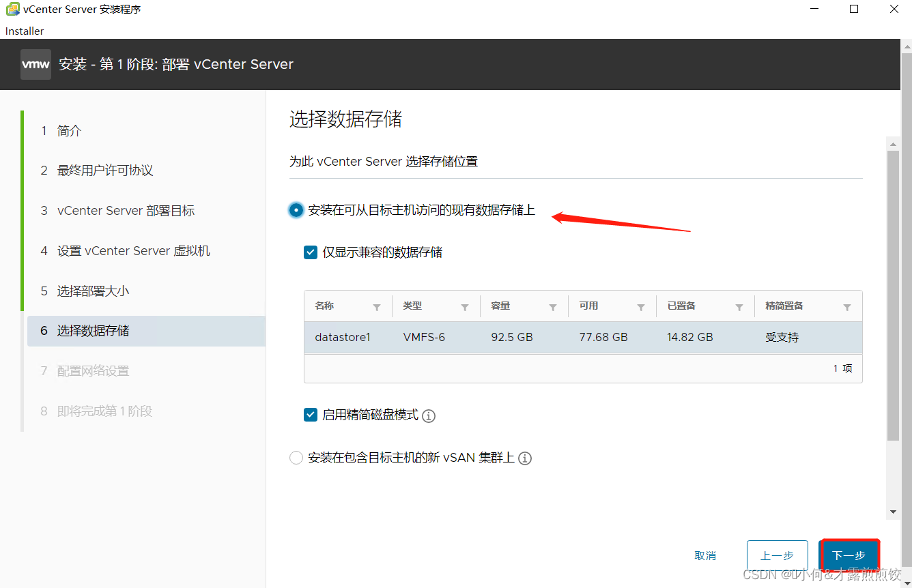The height and width of the screenshot is (588, 912).
Task: Open the Installer menu
Action: pos(25,31)
